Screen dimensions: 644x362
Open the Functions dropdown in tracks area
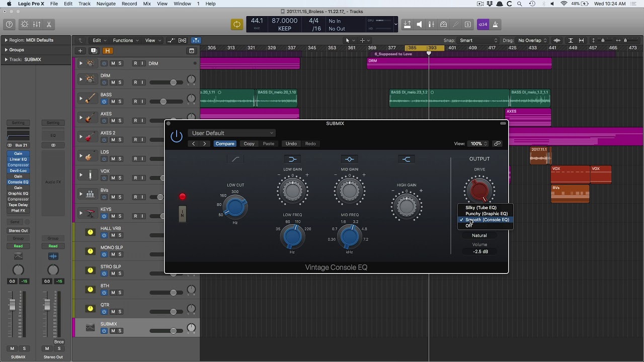click(x=125, y=40)
